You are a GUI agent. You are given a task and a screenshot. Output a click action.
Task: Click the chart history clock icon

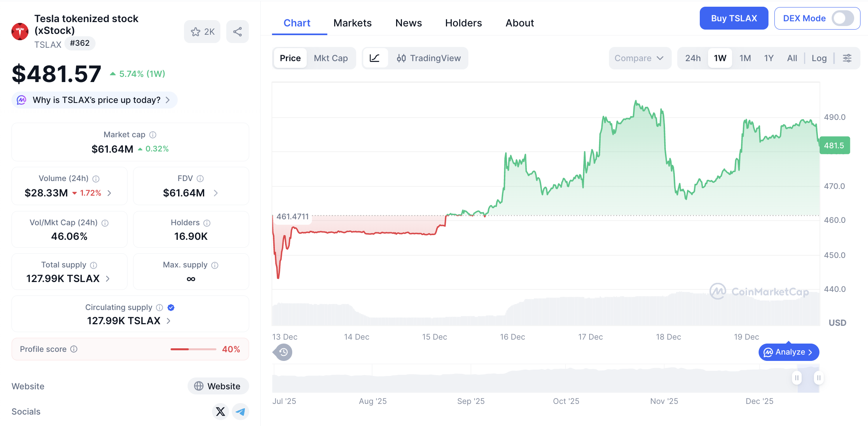click(283, 352)
